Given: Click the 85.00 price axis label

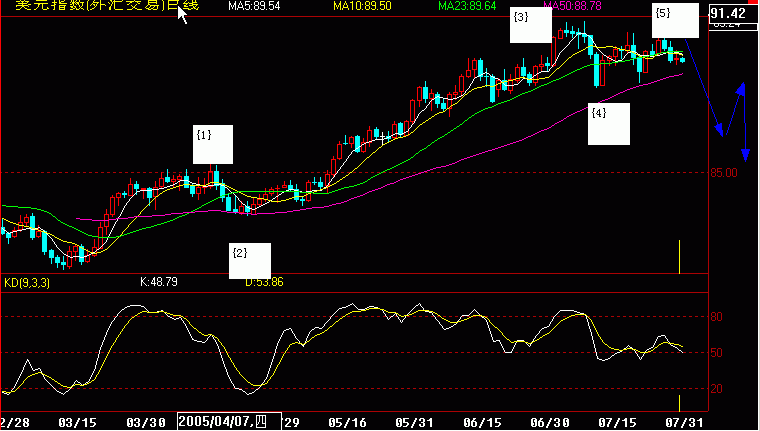Looking at the screenshot, I should (725, 173).
